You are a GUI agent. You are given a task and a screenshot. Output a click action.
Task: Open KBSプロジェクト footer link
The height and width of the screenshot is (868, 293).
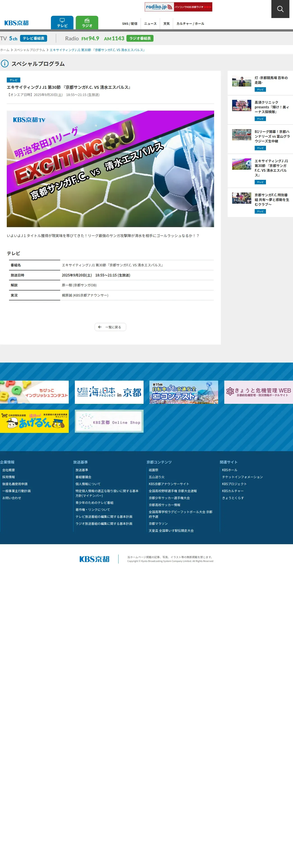tap(234, 484)
